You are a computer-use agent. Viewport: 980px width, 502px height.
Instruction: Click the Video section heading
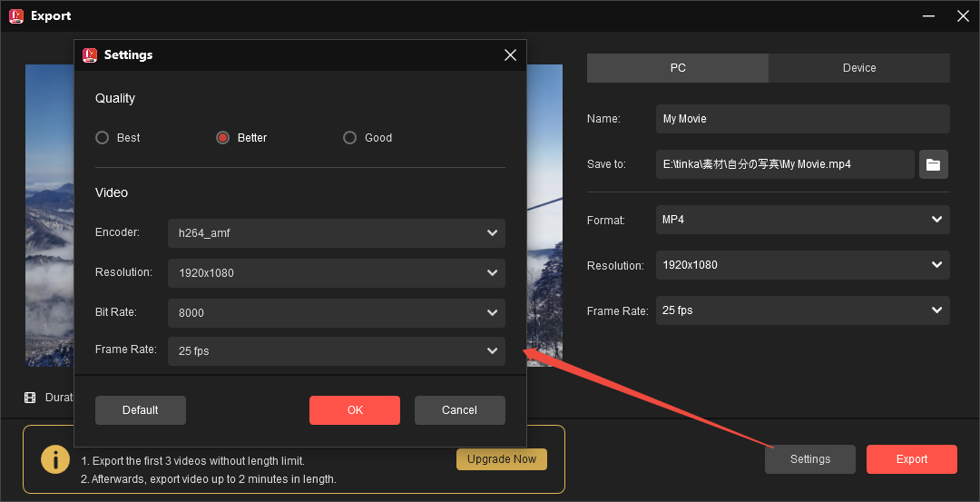[x=112, y=192]
